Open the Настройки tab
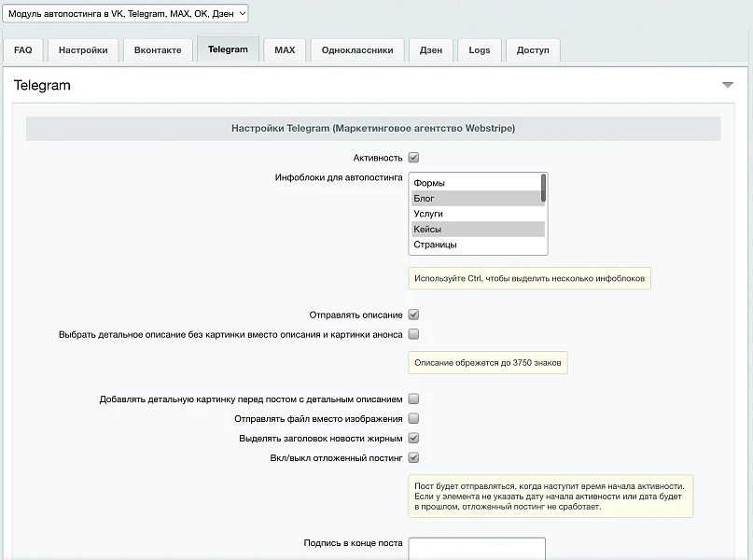 click(x=83, y=50)
